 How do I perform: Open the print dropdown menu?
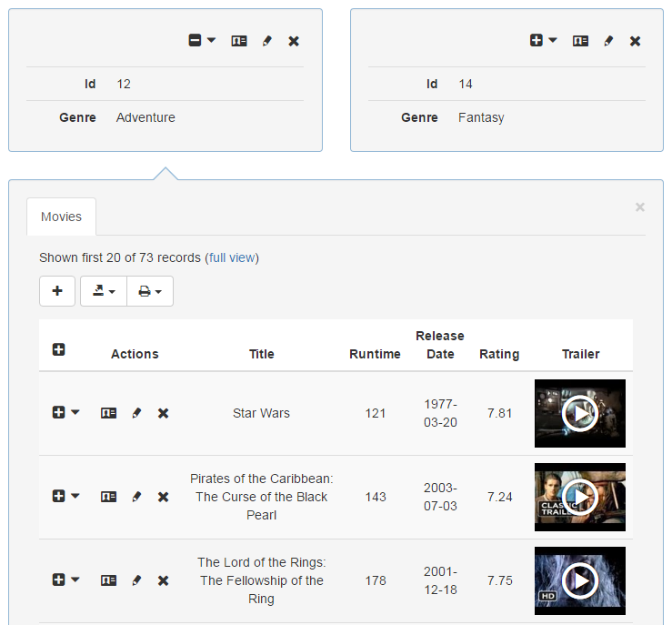(x=150, y=291)
